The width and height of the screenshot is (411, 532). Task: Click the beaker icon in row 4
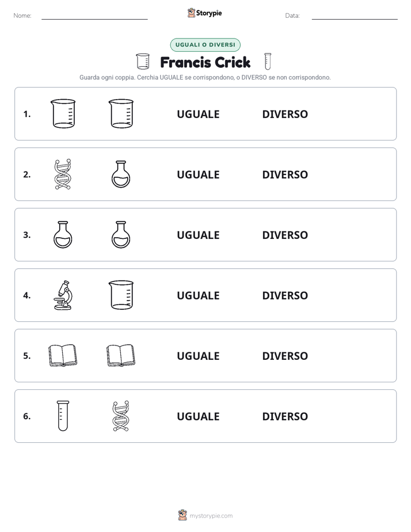coord(121,295)
